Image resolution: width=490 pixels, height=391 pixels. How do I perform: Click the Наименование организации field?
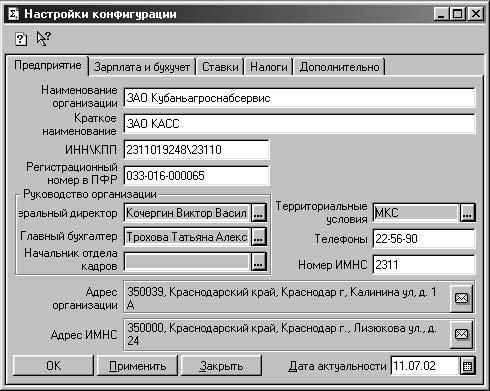[x=299, y=98]
